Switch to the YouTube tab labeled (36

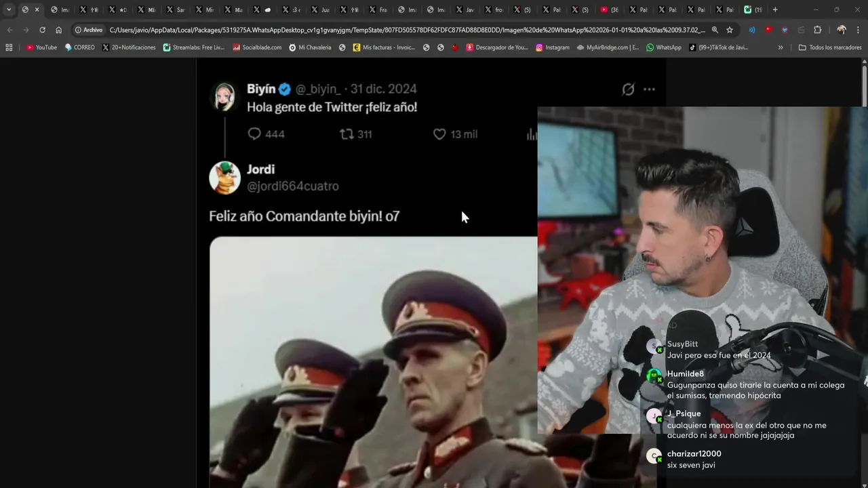coord(610,9)
